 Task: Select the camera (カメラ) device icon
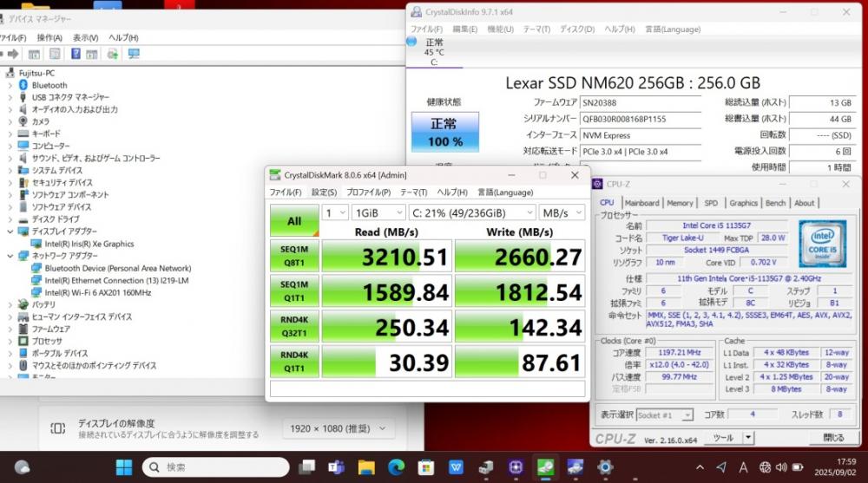23,121
